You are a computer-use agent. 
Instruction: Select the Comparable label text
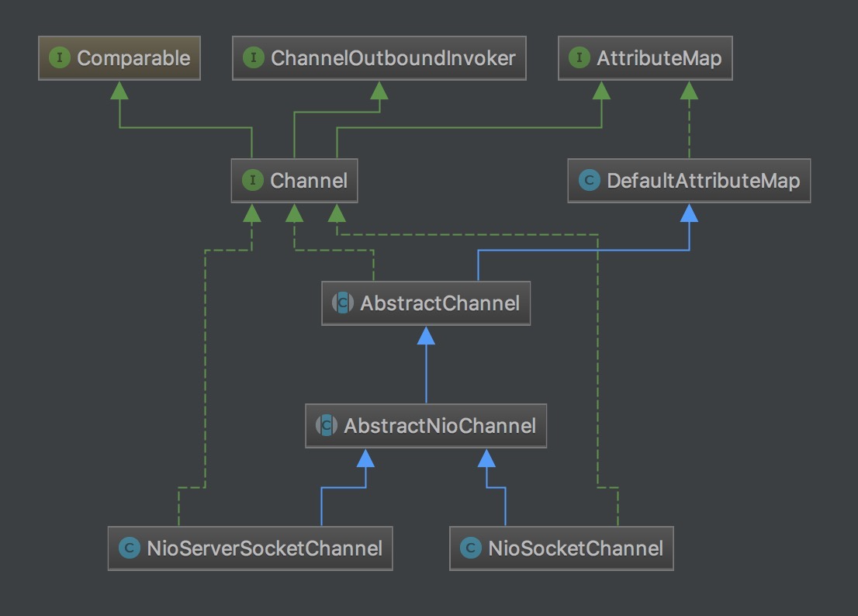[133, 58]
